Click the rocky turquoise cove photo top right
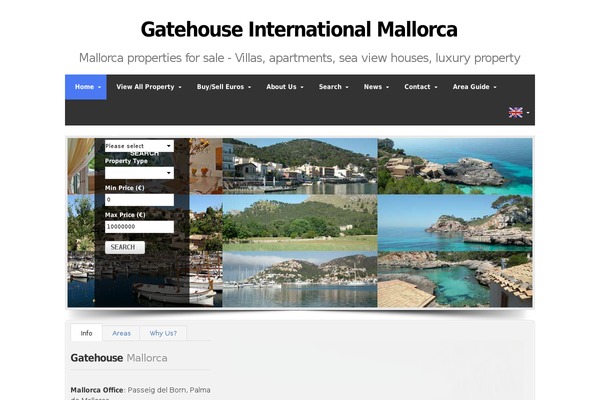 pyautogui.click(x=455, y=166)
